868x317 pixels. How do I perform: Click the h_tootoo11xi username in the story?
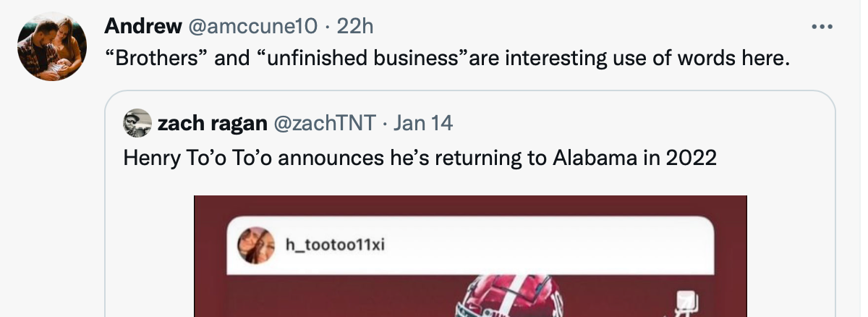335,245
